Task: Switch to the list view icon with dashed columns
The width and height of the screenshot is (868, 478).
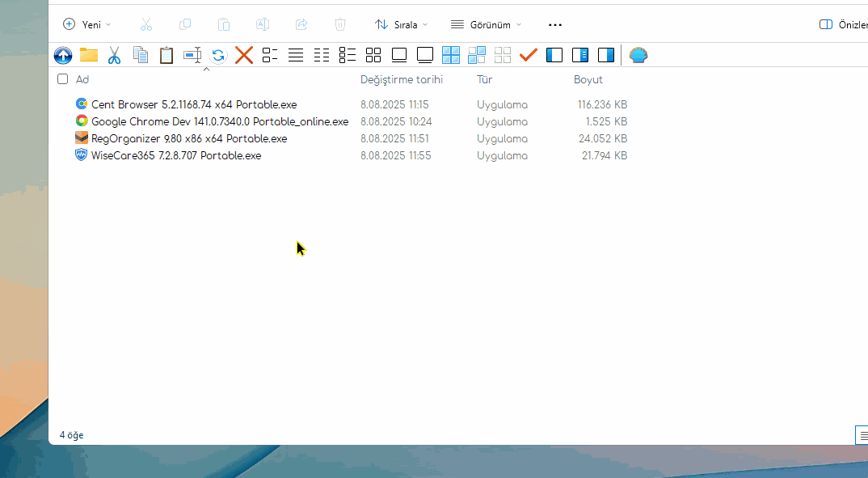Action: click(322, 55)
